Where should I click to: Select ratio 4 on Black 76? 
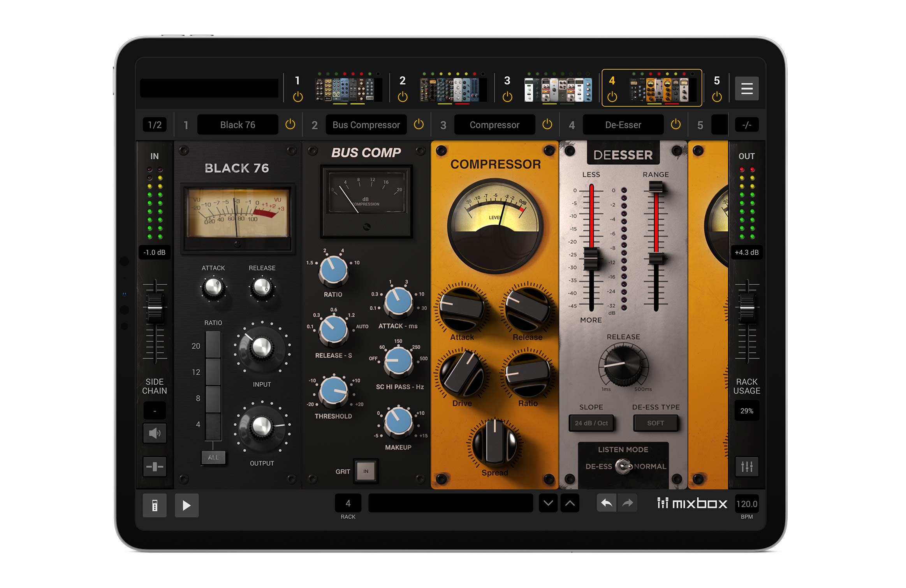tap(213, 427)
